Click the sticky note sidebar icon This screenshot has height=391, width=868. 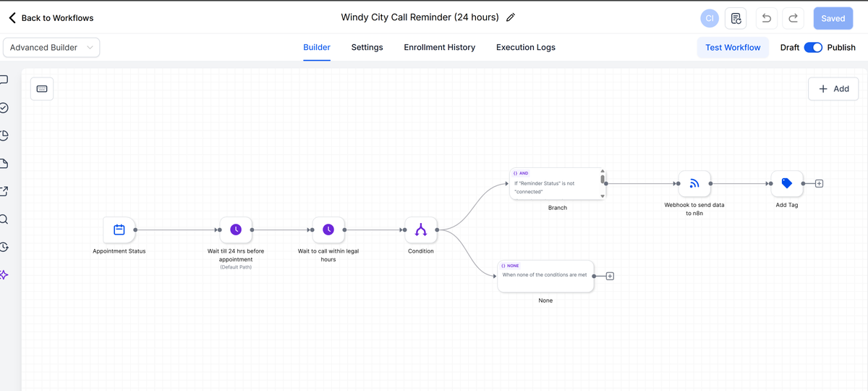(4, 164)
